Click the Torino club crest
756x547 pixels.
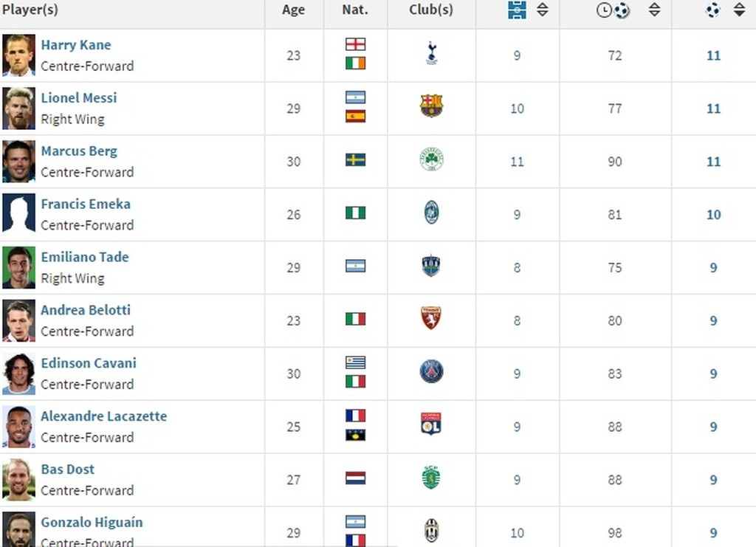point(432,319)
